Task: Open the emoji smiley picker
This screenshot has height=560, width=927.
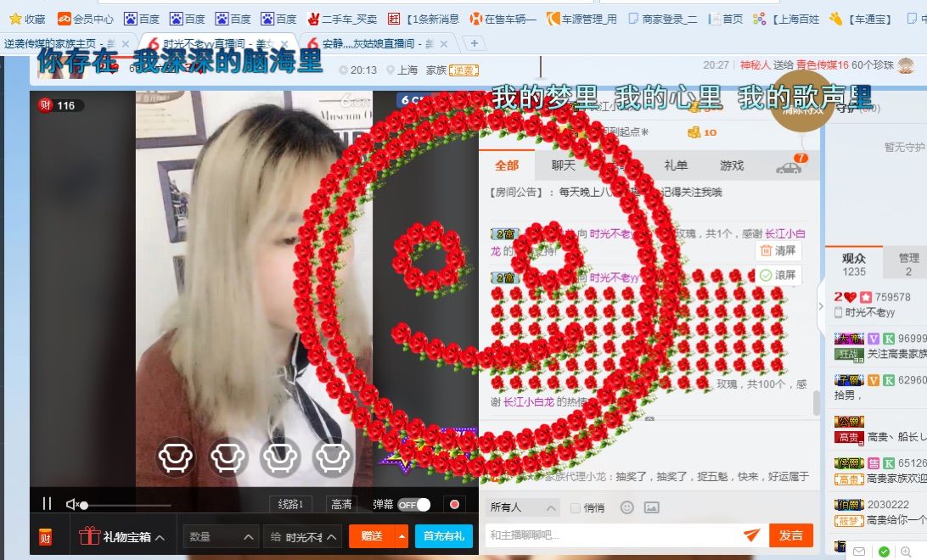Action: 627,507
